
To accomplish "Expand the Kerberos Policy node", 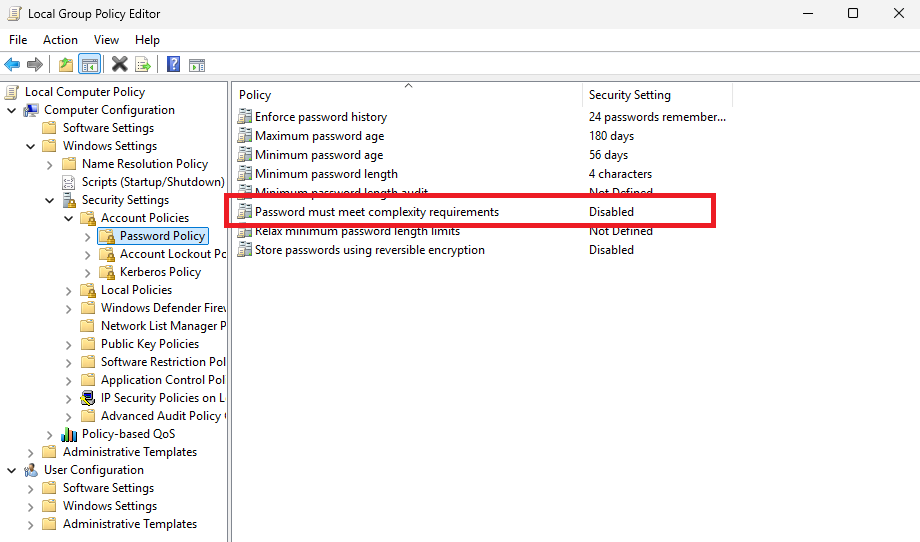I will coord(87,273).
